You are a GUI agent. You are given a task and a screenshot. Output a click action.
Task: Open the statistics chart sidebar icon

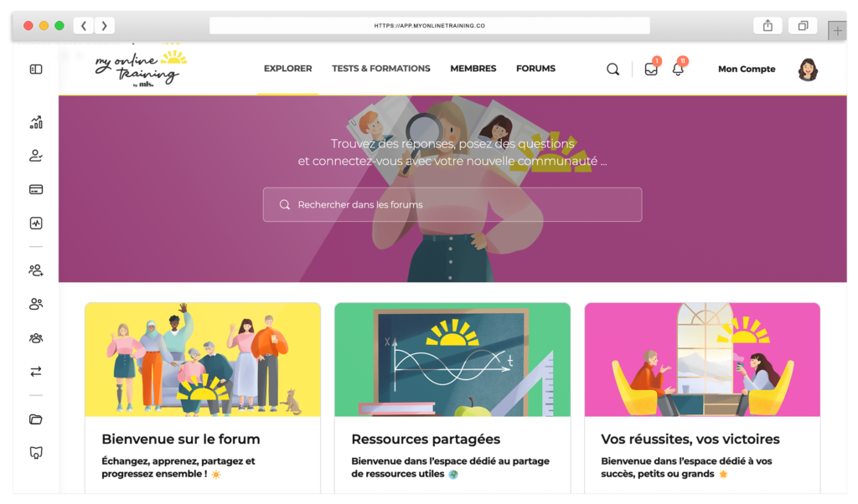click(36, 122)
